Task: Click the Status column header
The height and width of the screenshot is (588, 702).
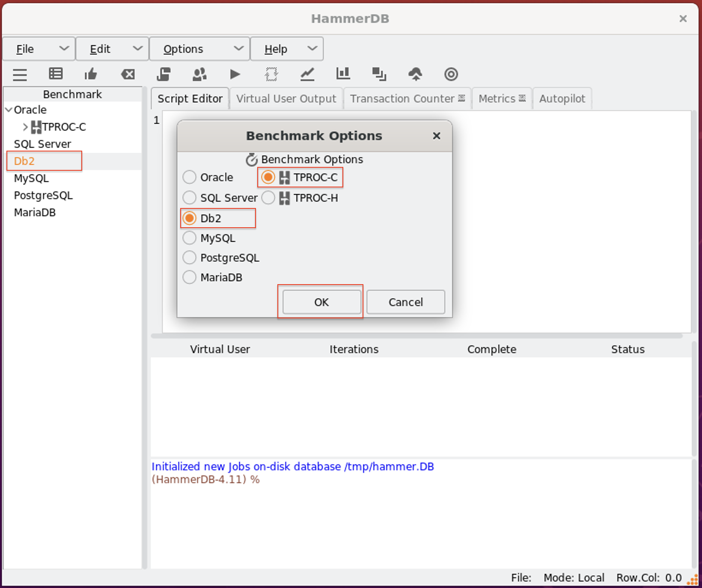Action: click(628, 349)
